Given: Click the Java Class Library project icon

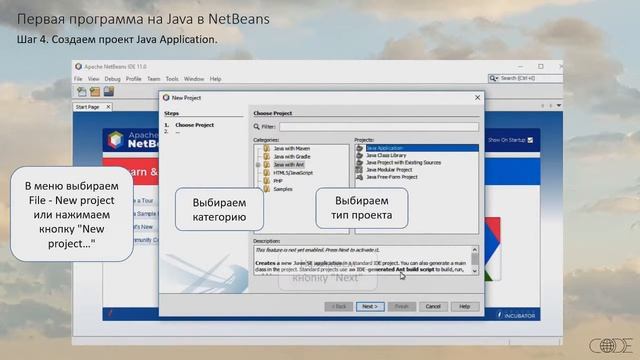Looking at the screenshot, I should 360,156.
